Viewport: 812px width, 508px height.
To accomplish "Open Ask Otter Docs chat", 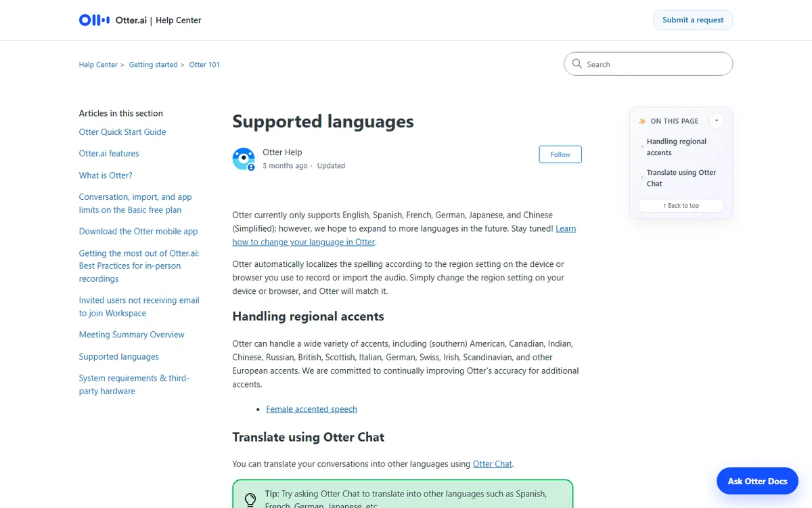I will coord(757,481).
